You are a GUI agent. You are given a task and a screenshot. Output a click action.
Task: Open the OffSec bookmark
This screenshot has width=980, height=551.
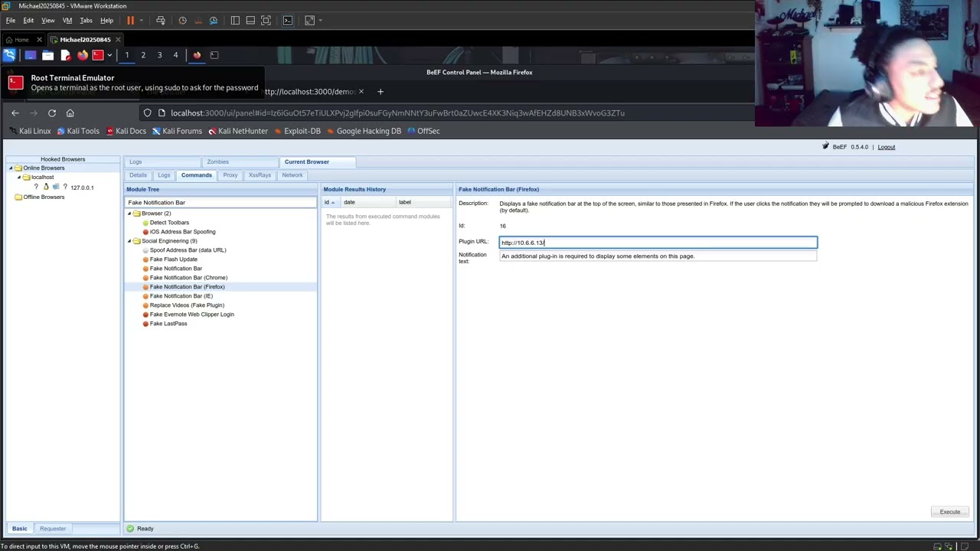tap(423, 131)
